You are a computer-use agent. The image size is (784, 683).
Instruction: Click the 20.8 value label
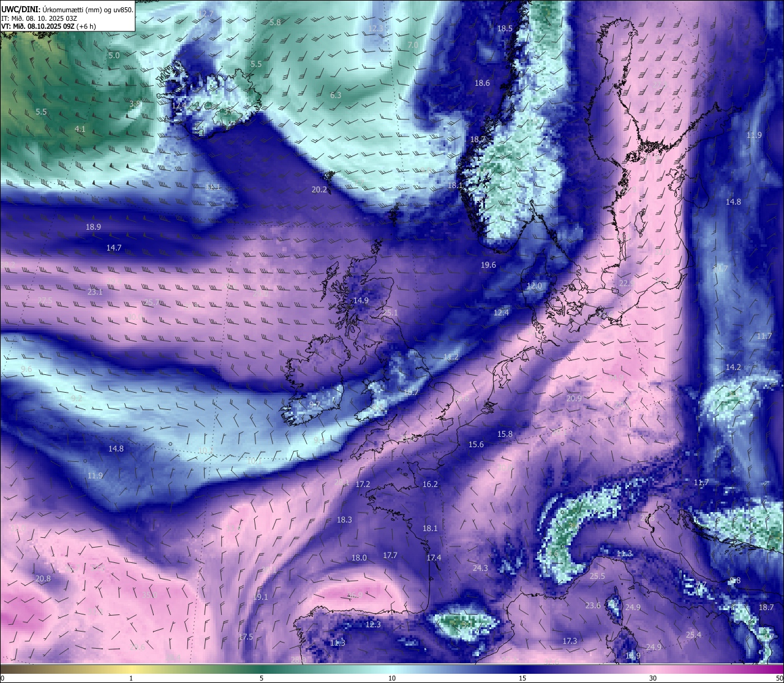(x=43, y=578)
